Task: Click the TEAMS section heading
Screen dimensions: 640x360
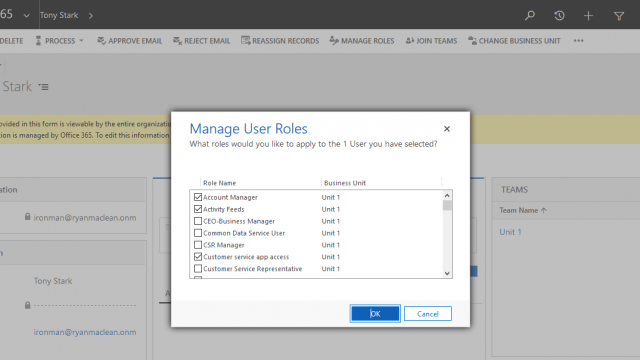Action: coord(514,189)
